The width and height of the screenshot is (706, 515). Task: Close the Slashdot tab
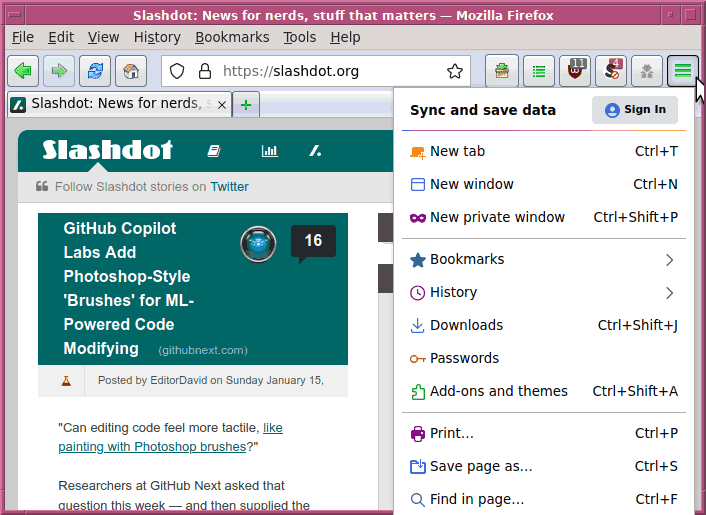(222, 105)
